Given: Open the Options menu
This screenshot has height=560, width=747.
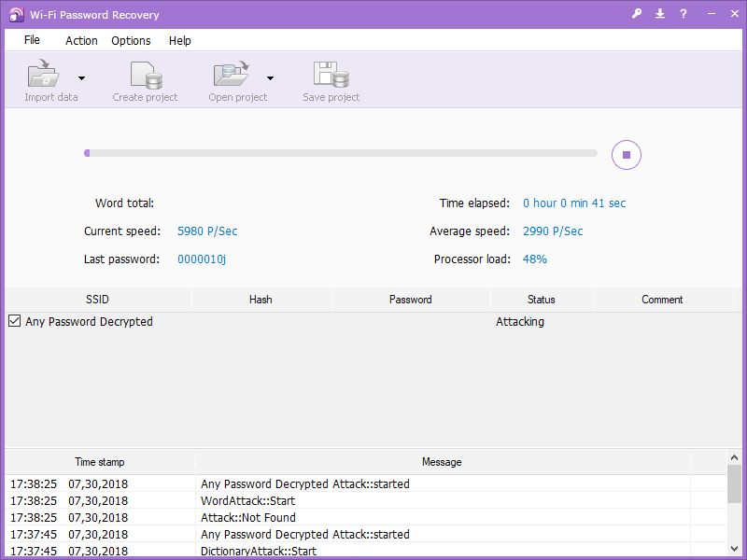Looking at the screenshot, I should [x=131, y=40].
